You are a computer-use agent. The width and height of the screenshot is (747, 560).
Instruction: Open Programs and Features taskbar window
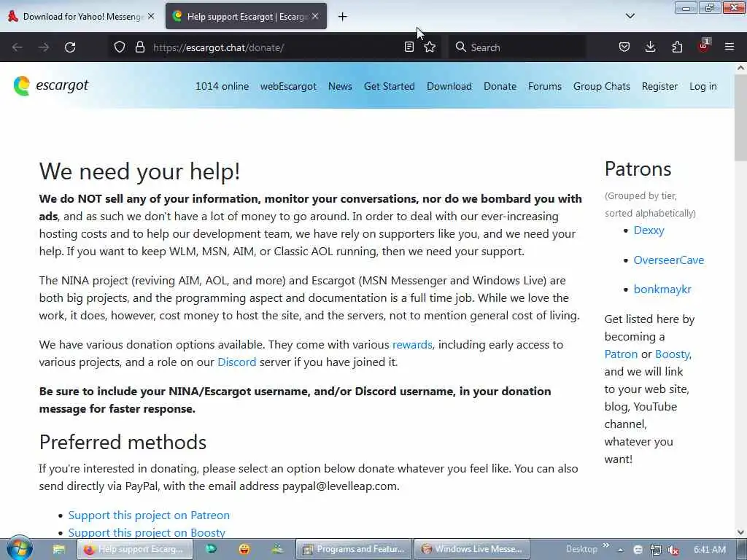[x=353, y=549]
